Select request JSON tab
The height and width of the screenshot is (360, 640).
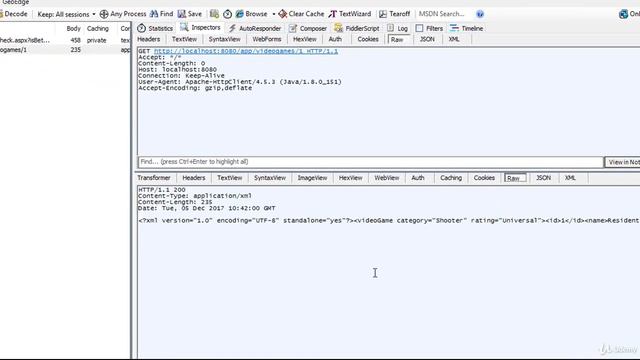pos(427,39)
